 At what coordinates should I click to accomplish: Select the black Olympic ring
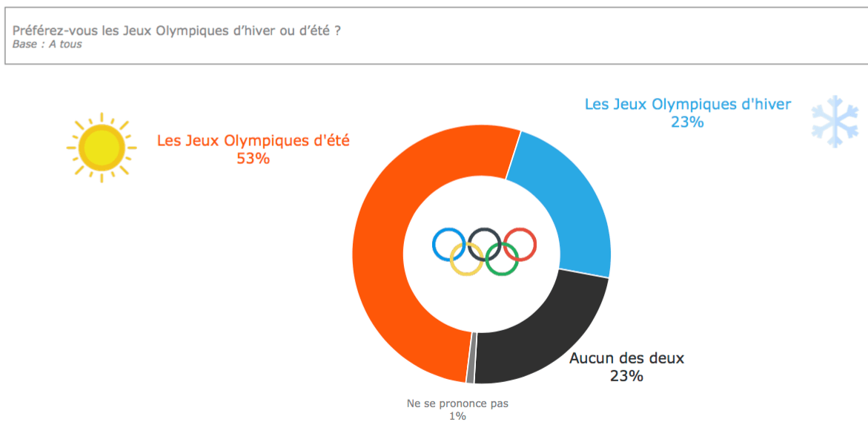pos(484,244)
